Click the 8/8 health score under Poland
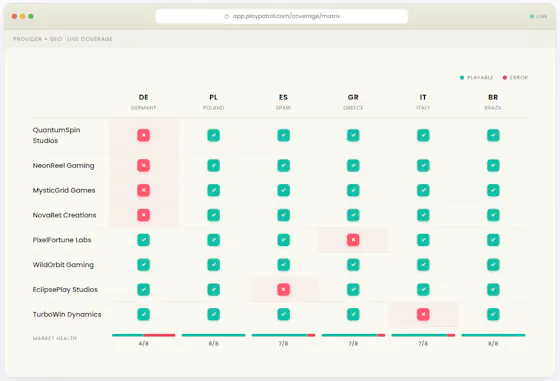Image resolution: width=560 pixels, height=381 pixels. (x=214, y=344)
